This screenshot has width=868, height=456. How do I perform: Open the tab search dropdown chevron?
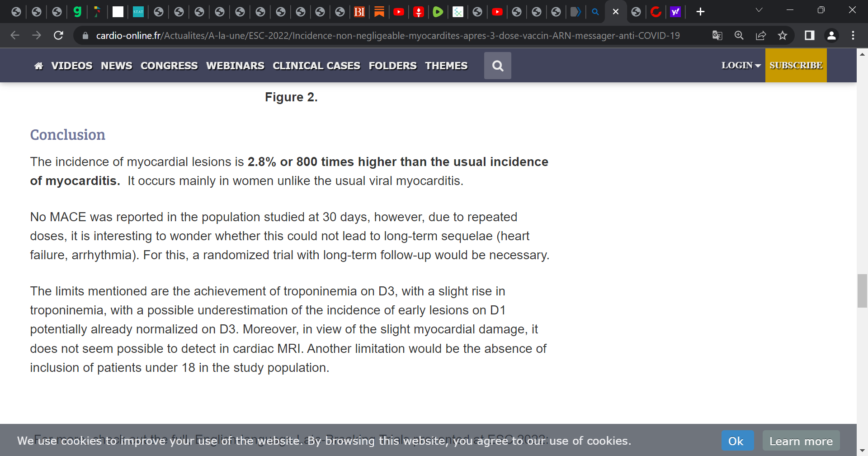click(x=759, y=10)
